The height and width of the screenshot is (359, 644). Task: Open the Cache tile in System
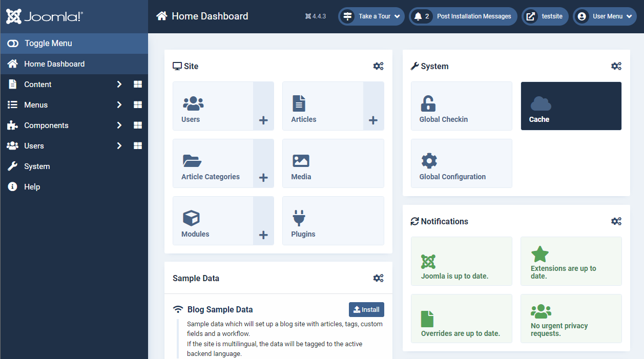[571, 106]
